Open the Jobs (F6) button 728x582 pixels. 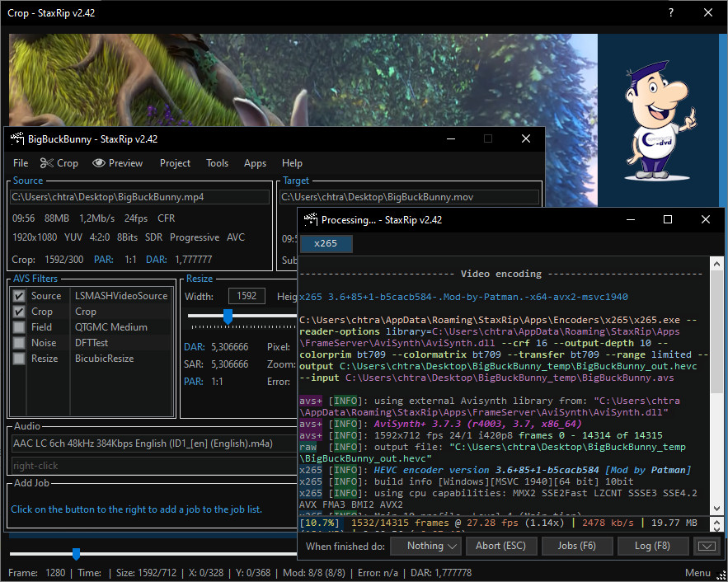tap(576, 546)
